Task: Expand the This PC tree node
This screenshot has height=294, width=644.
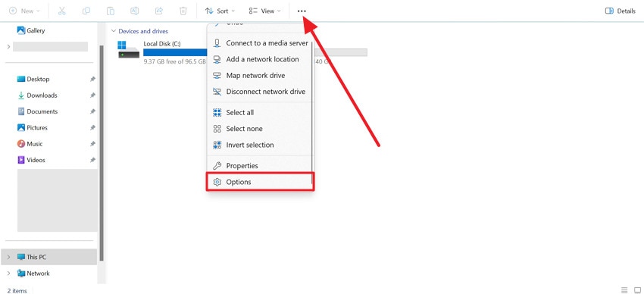Action: pos(8,257)
